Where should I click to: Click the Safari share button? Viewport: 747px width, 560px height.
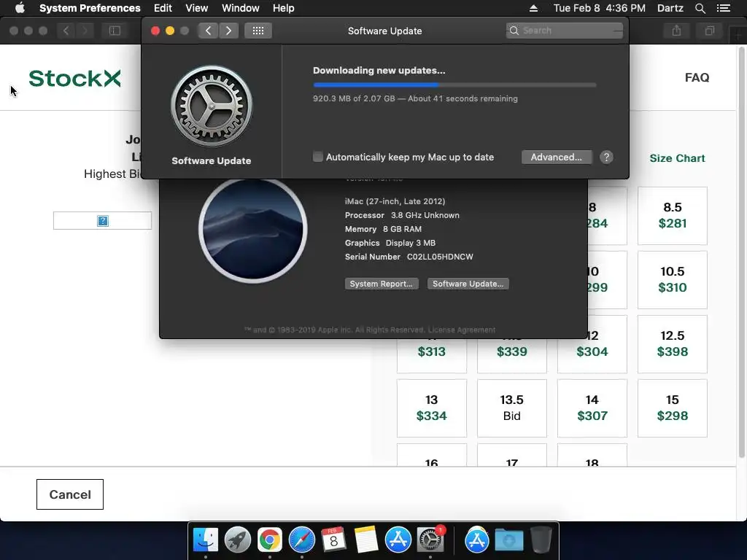click(x=676, y=31)
